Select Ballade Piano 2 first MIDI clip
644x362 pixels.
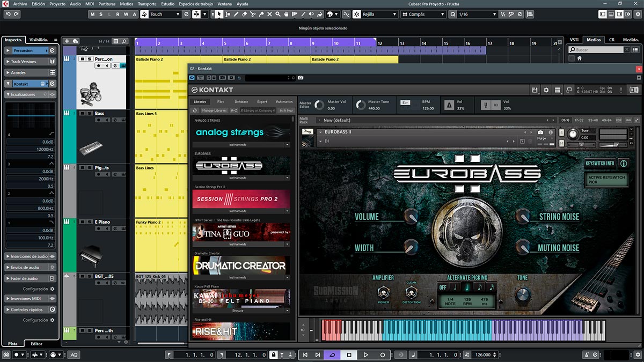pyautogui.click(x=178, y=60)
